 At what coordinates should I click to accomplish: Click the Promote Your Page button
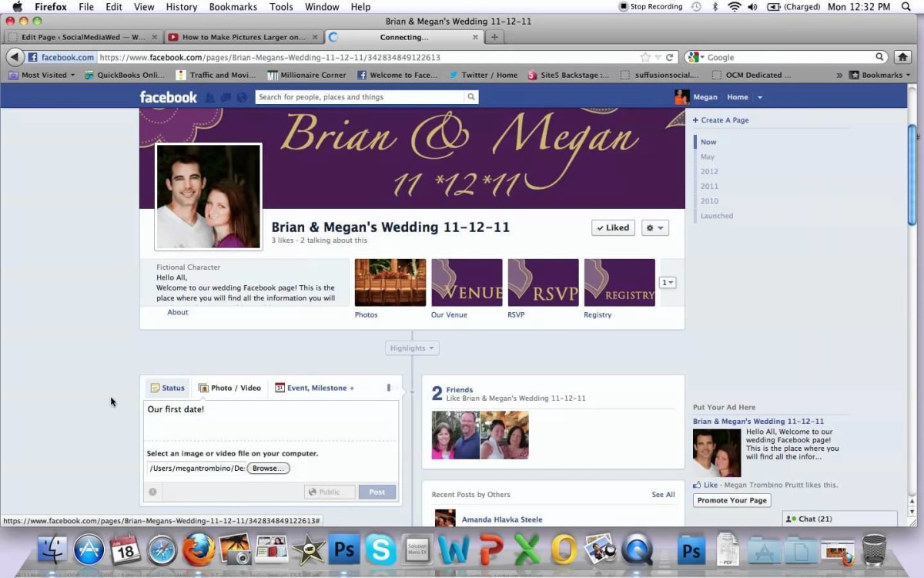(x=731, y=500)
